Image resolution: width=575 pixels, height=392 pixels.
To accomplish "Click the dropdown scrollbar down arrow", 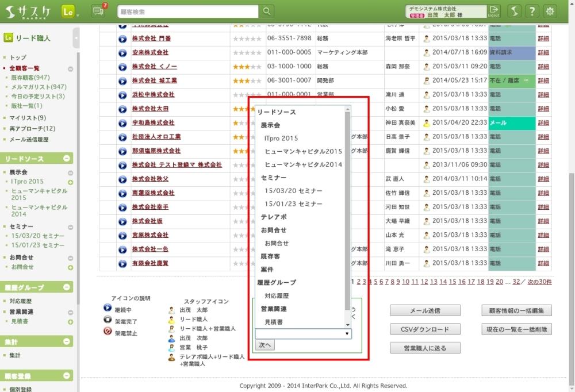I will [x=348, y=325].
